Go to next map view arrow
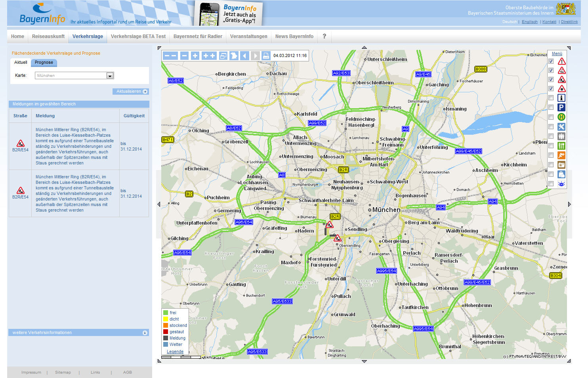588x378 pixels. point(255,56)
